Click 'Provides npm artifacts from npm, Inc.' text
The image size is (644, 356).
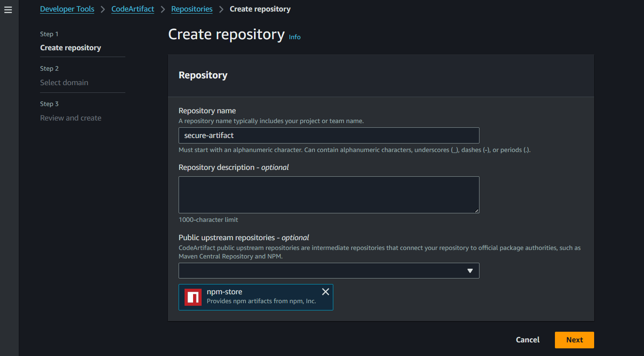point(261,301)
